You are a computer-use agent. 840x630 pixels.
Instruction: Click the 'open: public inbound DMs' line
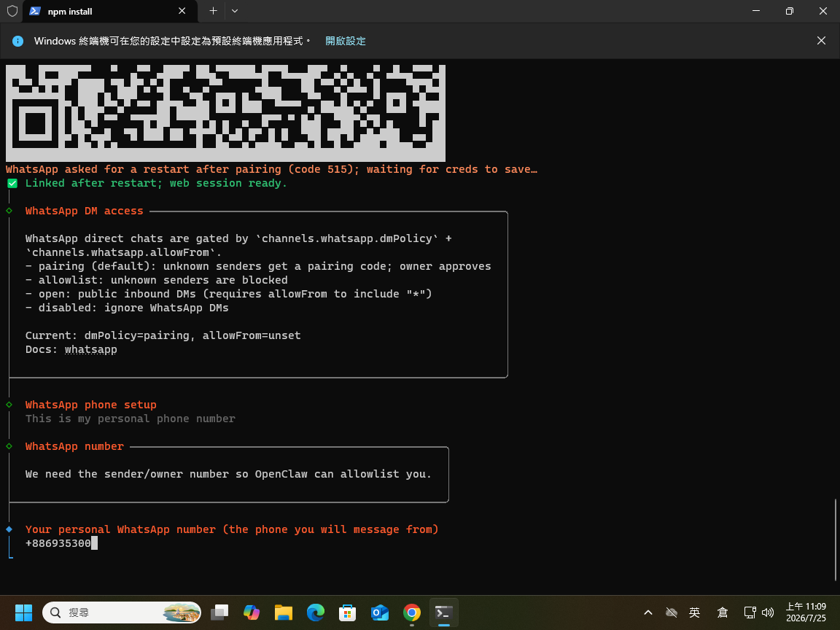(229, 294)
